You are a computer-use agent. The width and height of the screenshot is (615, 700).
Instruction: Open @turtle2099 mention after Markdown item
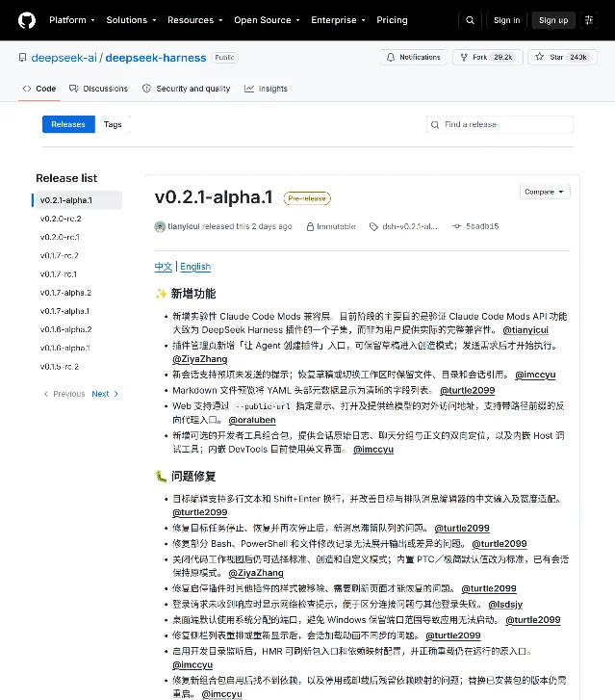pos(468,390)
